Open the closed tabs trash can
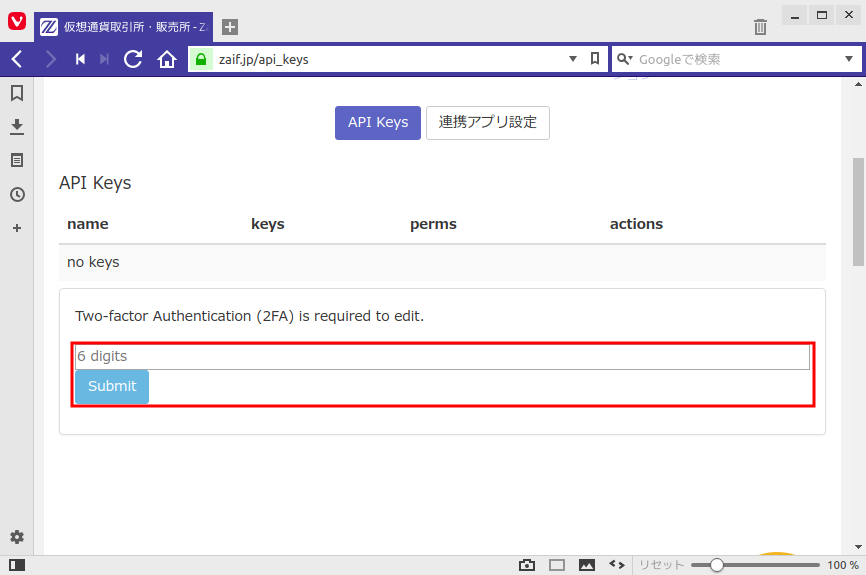This screenshot has height=575, width=866. coord(760,27)
